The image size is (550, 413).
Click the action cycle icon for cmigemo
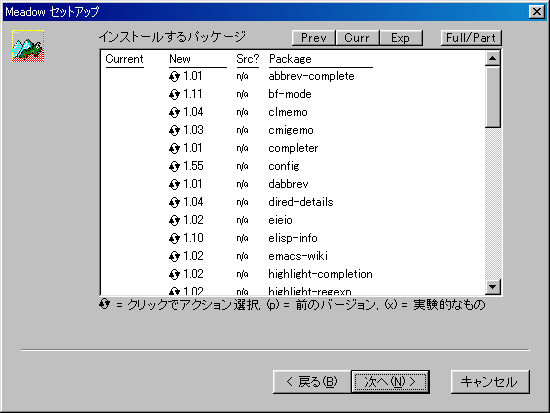tap(174, 130)
